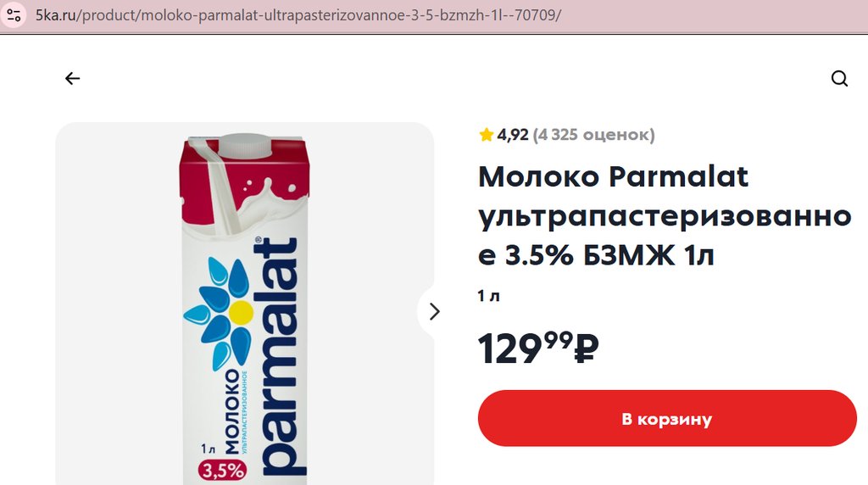Screen dimensions: 868x485
Task: Click the 5ka.ru domain in URL
Action: click(56, 15)
